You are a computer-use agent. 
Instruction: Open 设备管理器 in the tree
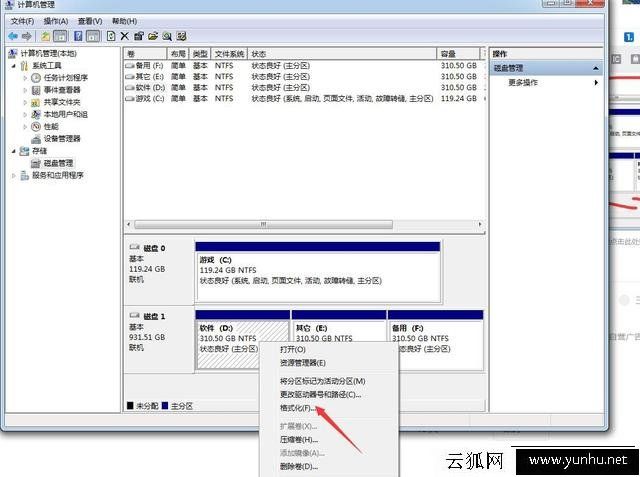(x=62, y=139)
